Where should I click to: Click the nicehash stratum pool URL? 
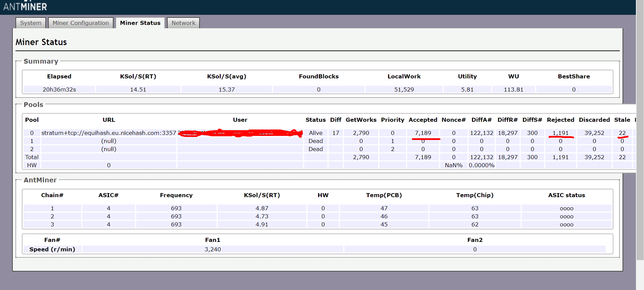click(109, 133)
